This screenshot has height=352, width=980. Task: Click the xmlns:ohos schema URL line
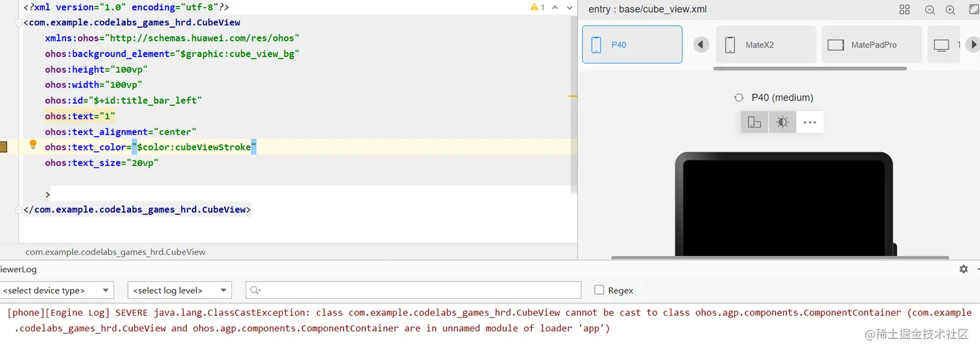(172, 38)
